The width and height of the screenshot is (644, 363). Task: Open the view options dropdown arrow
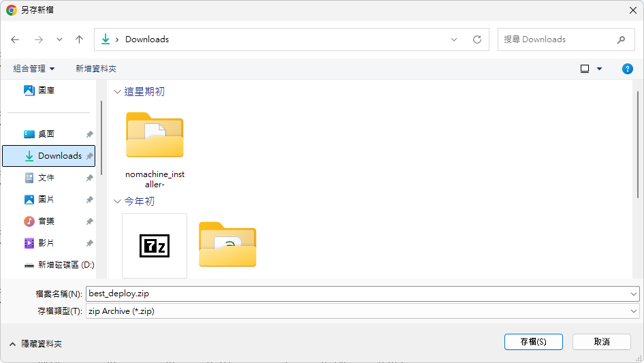pyautogui.click(x=599, y=69)
